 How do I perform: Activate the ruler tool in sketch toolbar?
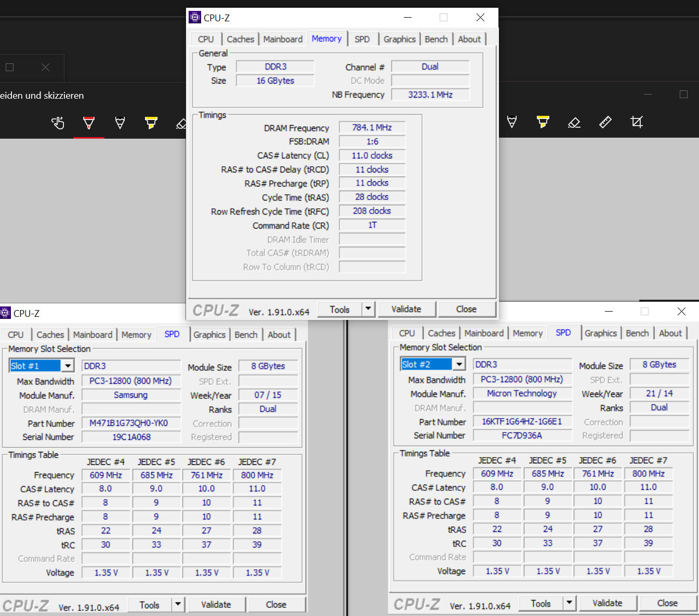point(605,122)
